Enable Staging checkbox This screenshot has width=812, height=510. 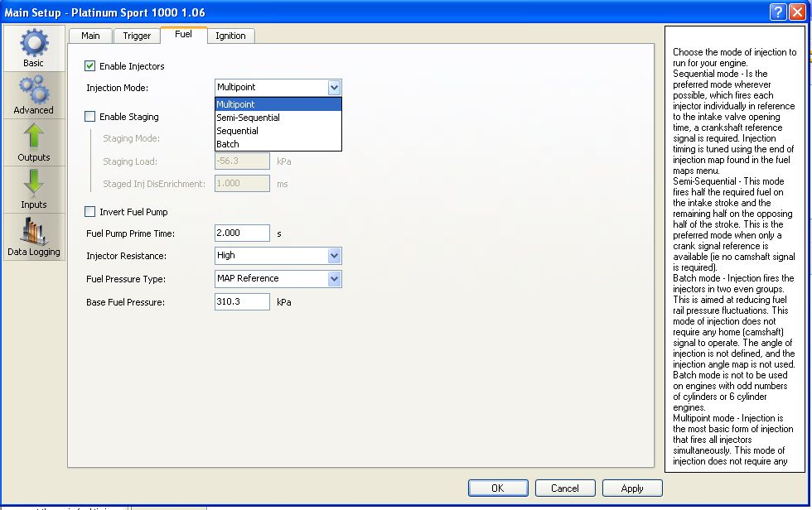pos(89,117)
